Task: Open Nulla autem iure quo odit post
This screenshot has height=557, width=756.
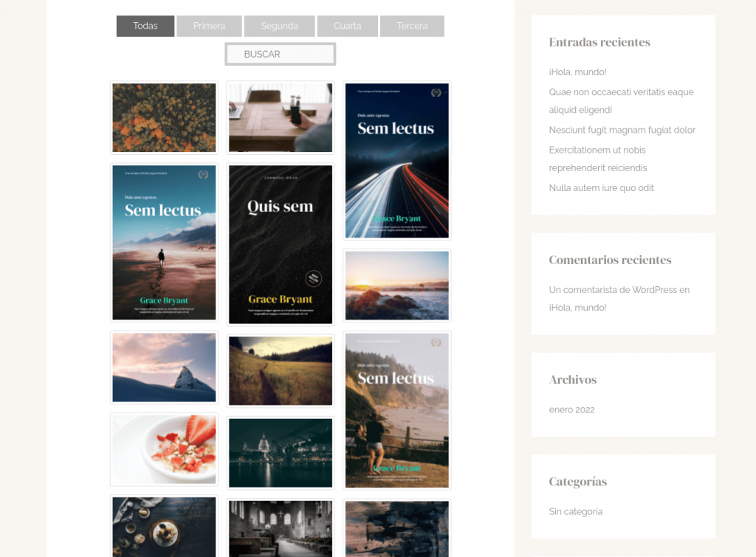Action: pyautogui.click(x=601, y=188)
